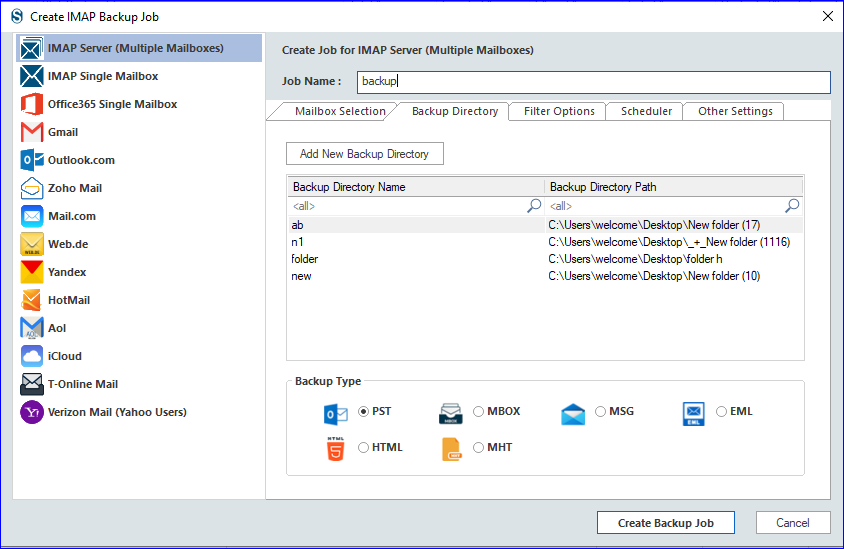
Task: Click the Aol icon
Action: pos(31,328)
